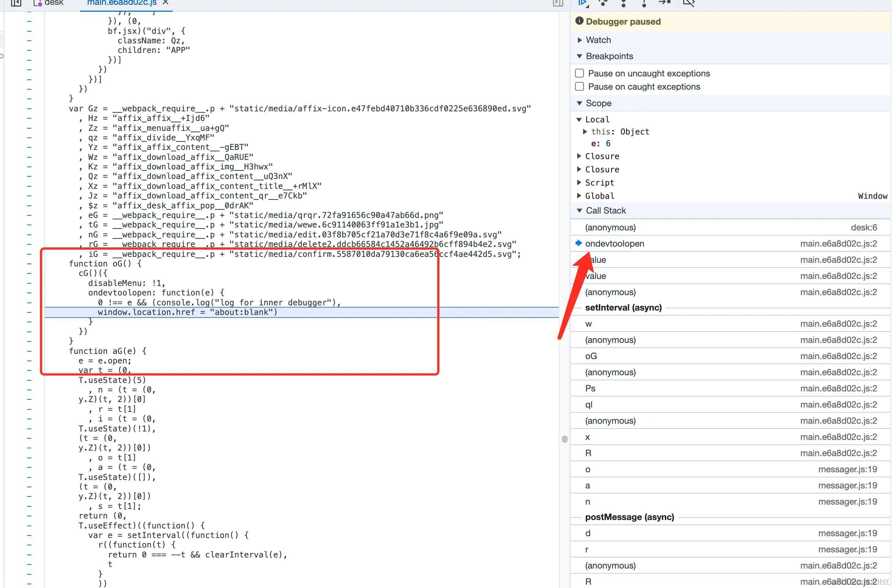Click the source pane vertical scrollbar thumb

564,439
